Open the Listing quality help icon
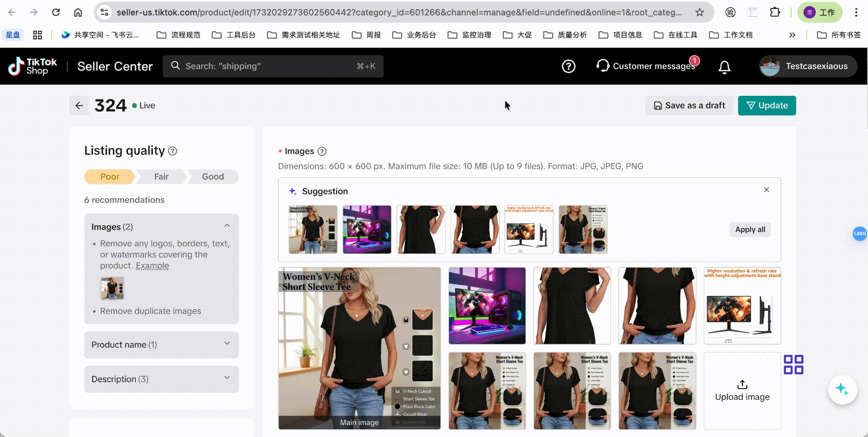The width and height of the screenshot is (868, 437). [x=173, y=151]
